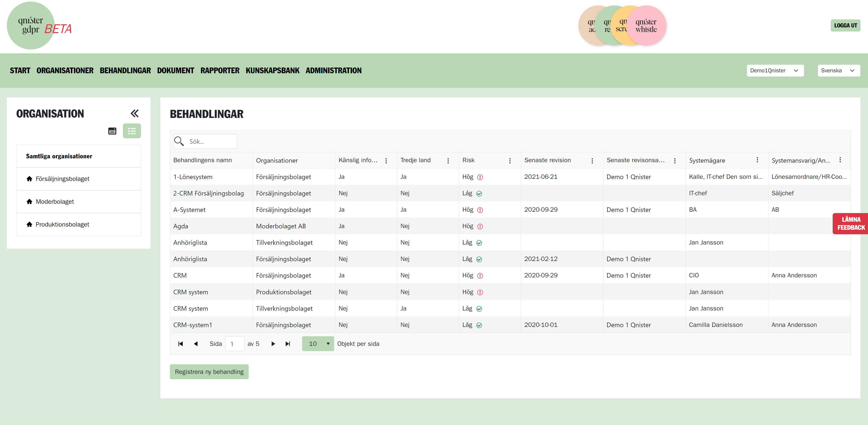The image size is (868, 425).
Task: Select Försäljningsbolaget in organisation list
Action: click(x=78, y=179)
